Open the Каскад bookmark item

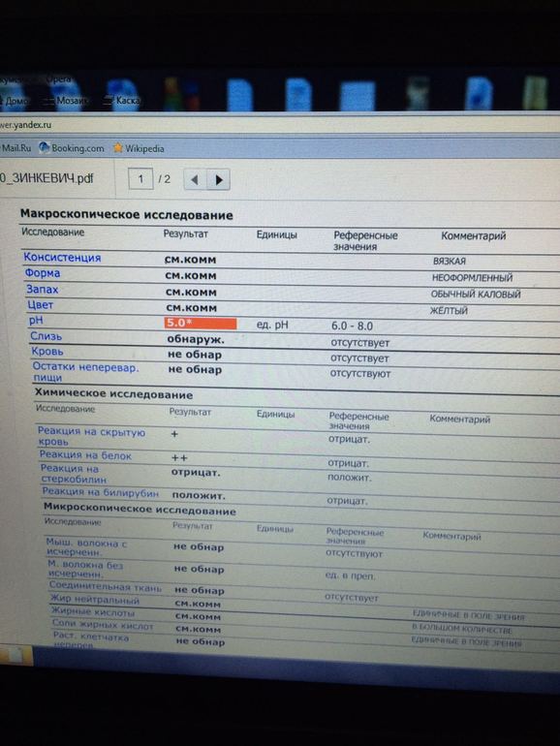tap(122, 101)
